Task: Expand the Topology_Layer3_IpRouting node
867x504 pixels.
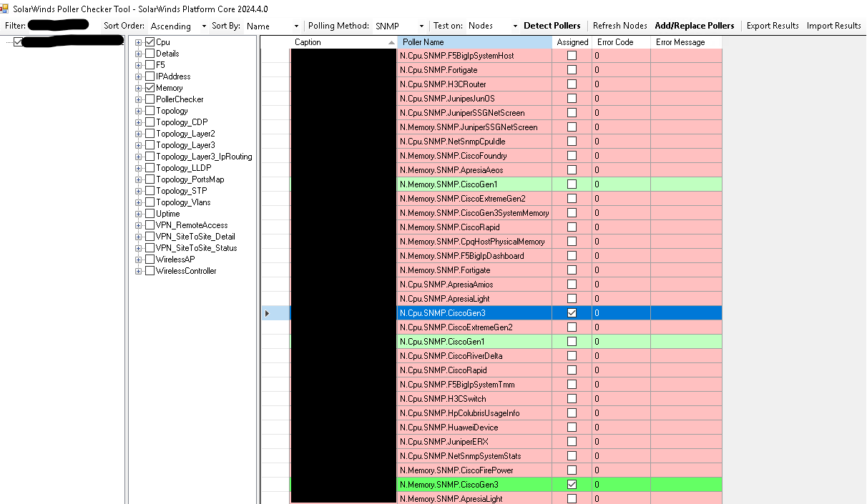Action: [138, 157]
